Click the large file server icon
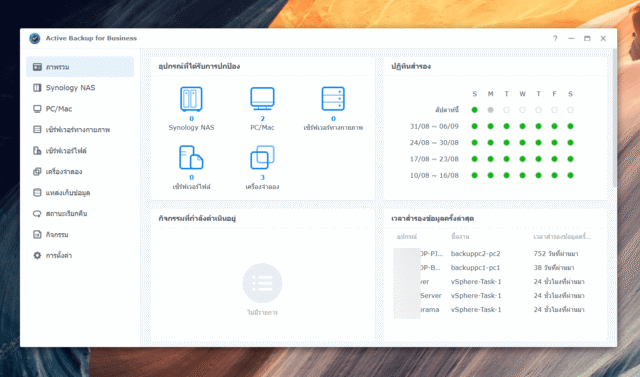The image size is (640, 377). point(191,157)
